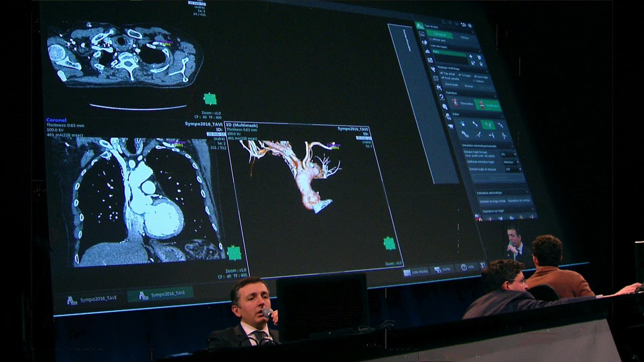Toggle the Traj. actuel checkbox

[x=442, y=73]
